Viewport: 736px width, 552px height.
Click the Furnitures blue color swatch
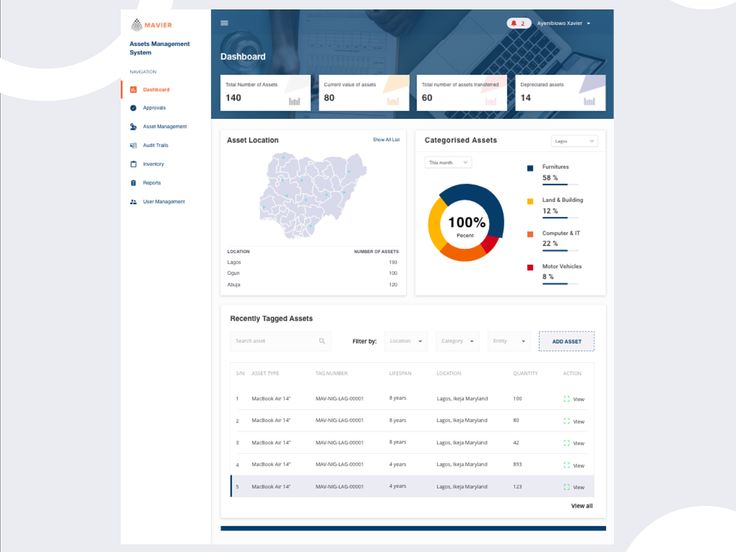[530, 168]
